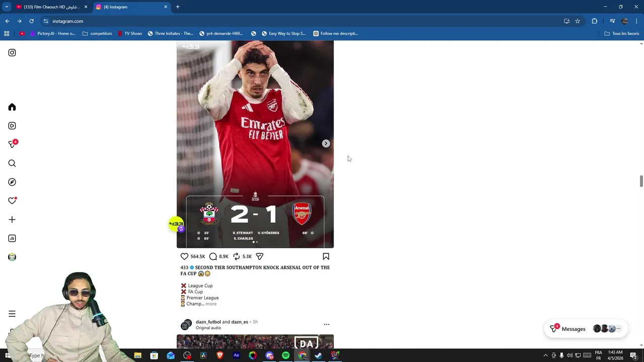644x362 pixels.
Task: Select the Instagram browser tab
Action: pos(132,7)
